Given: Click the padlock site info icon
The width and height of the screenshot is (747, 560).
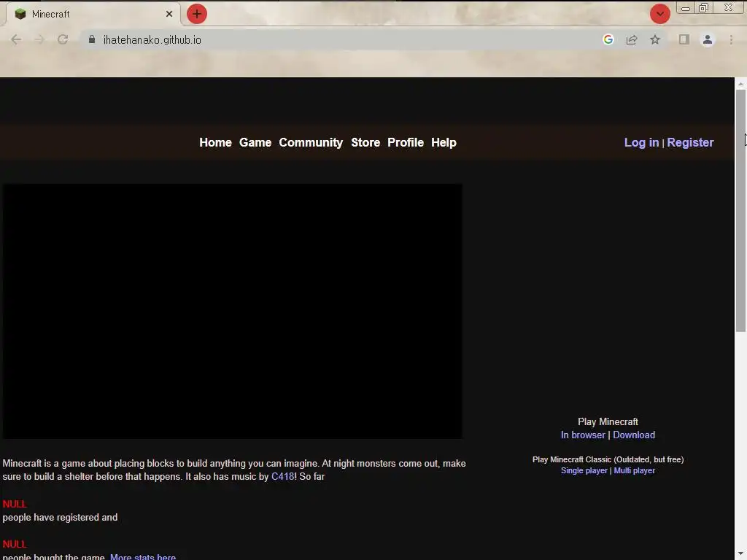Looking at the screenshot, I should (92, 39).
